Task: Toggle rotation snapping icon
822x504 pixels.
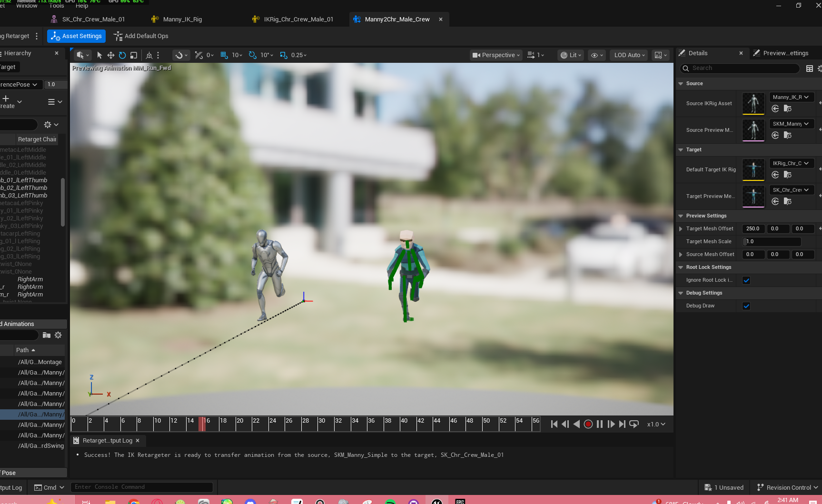Action: pos(253,55)
